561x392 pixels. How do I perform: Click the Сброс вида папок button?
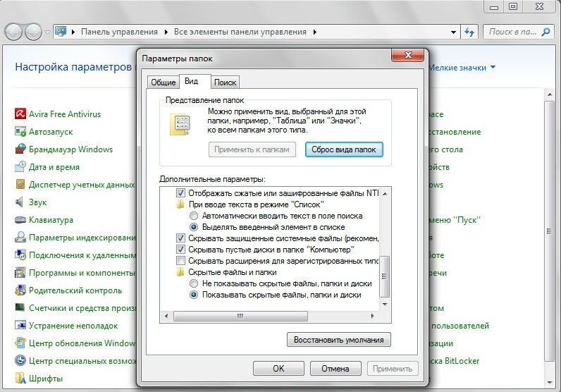tap(344, 149)
